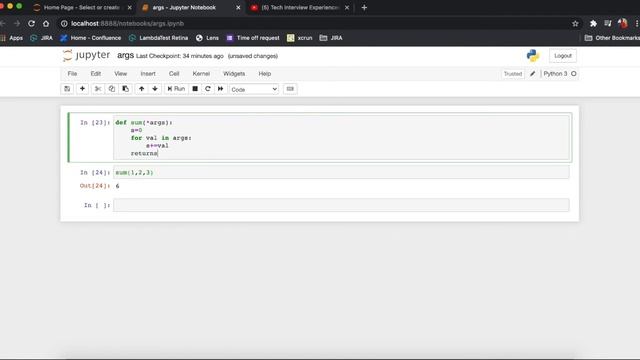Go to browser home page icon
The height and width of the screenshot is (360, 640).
[46, 24]
